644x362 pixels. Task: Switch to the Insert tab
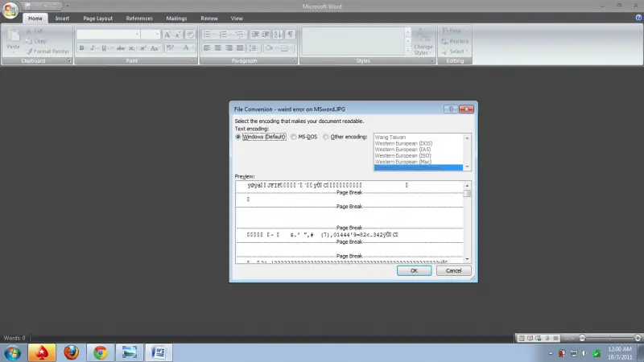click(62, 19)
